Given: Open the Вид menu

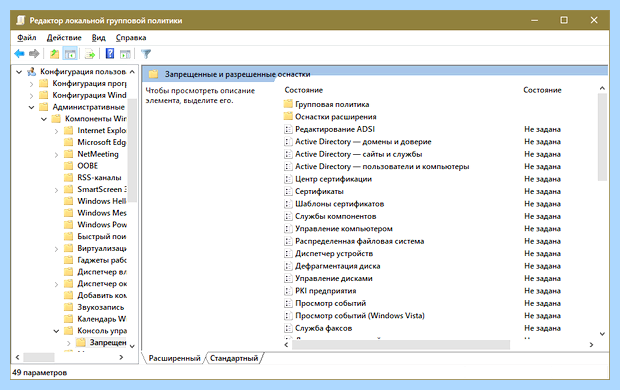Looking at the screenshot, I should (98, 38).
